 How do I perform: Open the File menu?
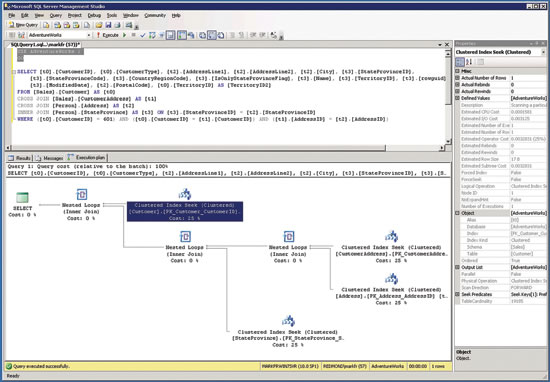12,15
